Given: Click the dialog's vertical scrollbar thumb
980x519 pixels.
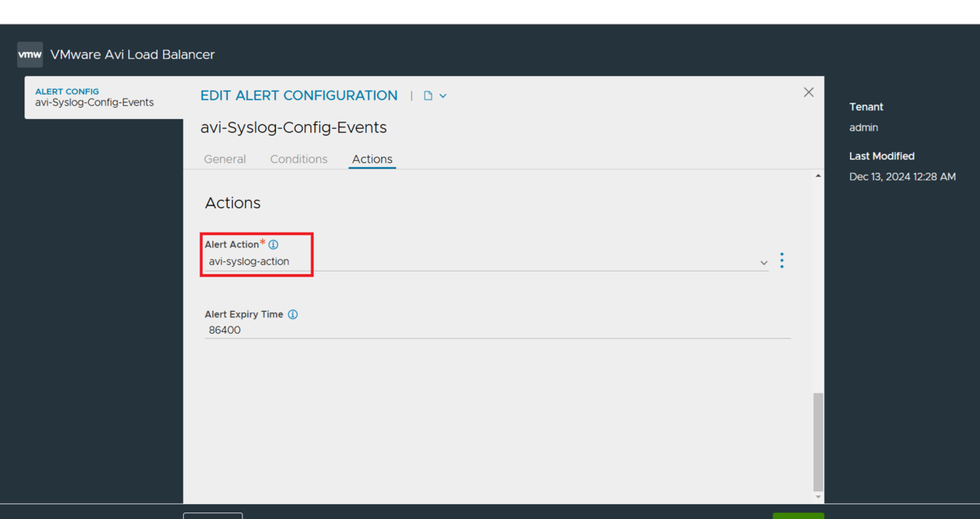Looking at the screenshot, I should [x=819, y=441].
